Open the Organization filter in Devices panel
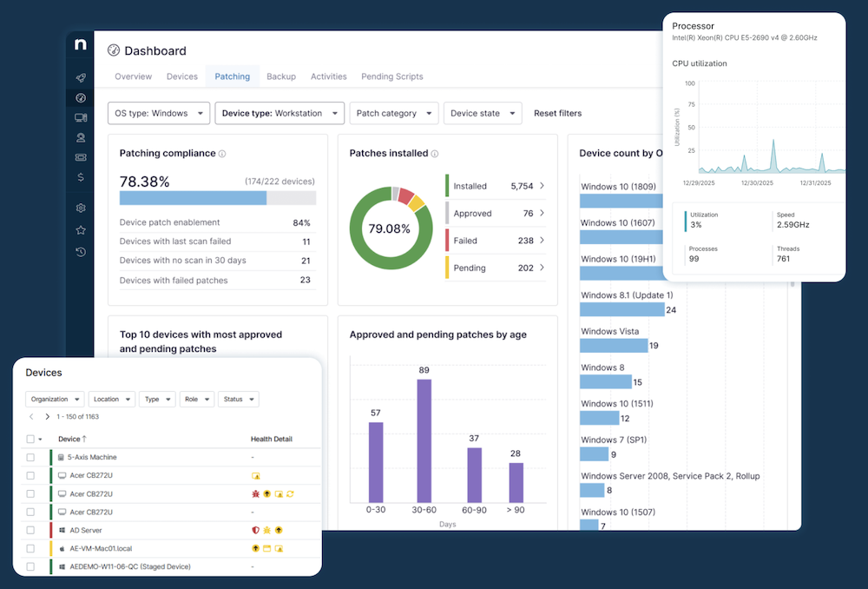Viewport: 868px width, 589px height. (x=55, y=399)
